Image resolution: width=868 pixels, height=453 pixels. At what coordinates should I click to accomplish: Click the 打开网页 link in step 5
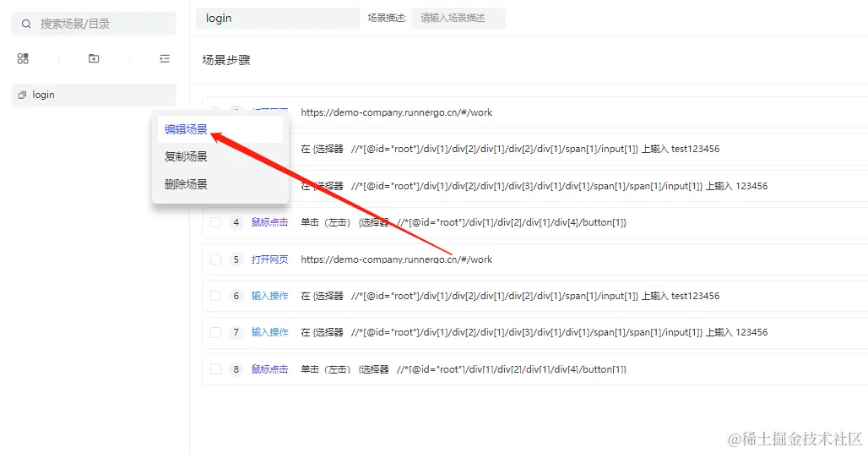click(269, 259)
